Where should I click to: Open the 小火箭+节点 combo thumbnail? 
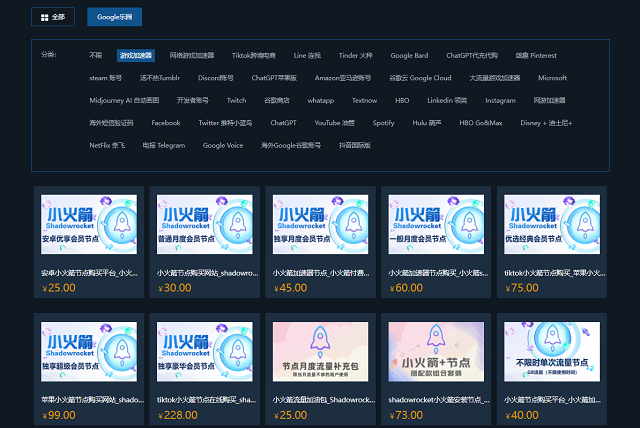(436, 352)
